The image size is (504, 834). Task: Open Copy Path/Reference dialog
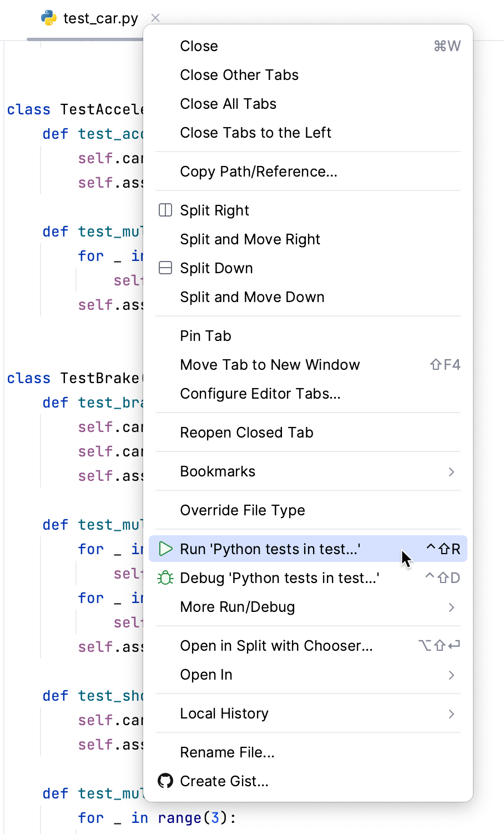click(x=258, y=171)
